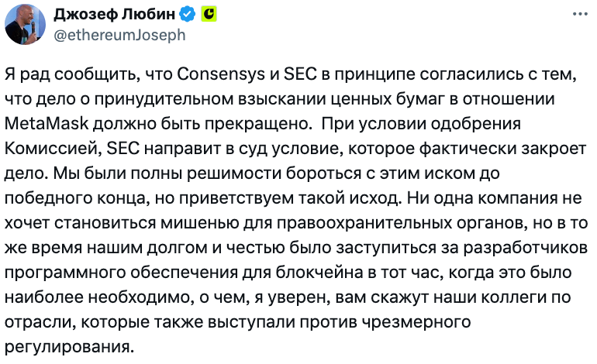
Task: Click the first SEC mention in the text
Action: pyautogui.click(x=300, y=74)
